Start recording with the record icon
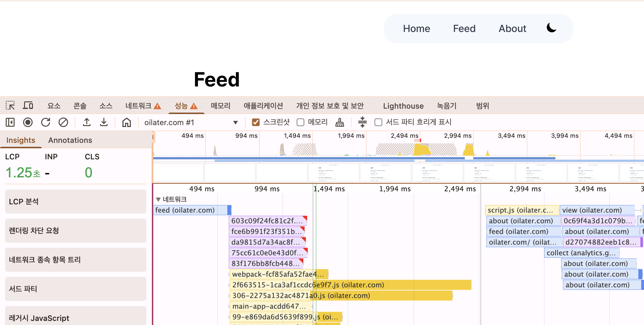The height and width of the screenshot is (325, 644). point(28,122)
